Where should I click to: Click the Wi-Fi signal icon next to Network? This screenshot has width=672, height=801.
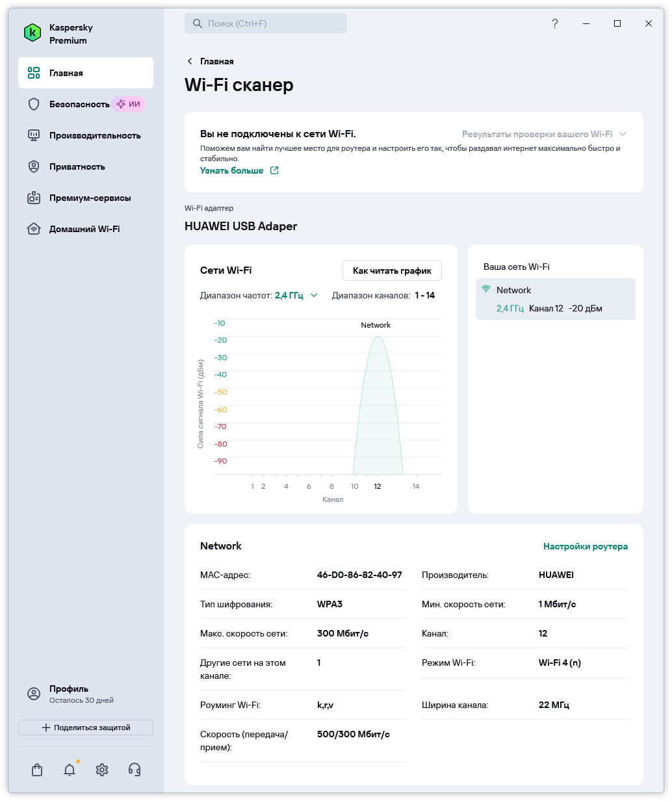pyautogui.click(x=486, y=290)
